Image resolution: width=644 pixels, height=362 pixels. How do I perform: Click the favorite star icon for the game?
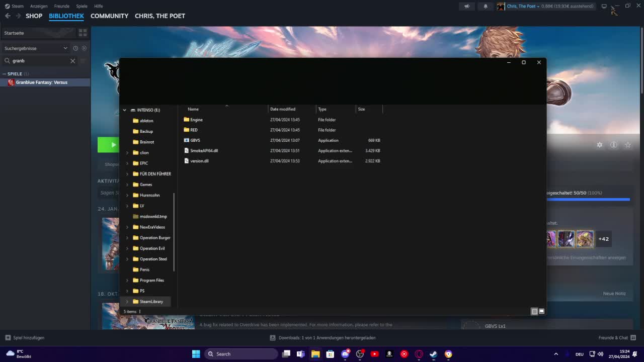tap(628, 145)
